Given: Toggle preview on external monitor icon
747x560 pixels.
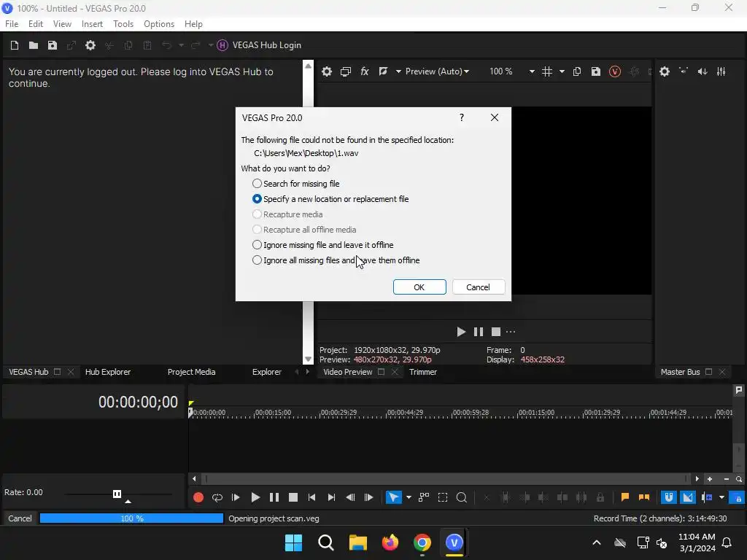Looking at the screenshot, I should pos(346,71).
